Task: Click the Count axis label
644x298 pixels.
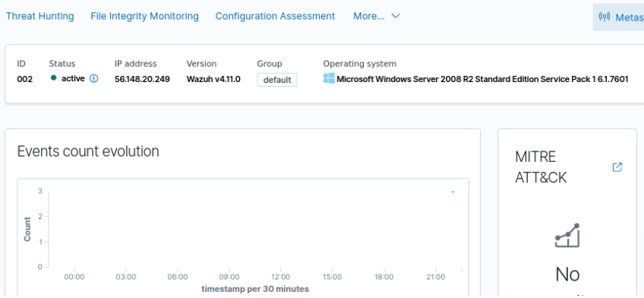Action: 27,229
